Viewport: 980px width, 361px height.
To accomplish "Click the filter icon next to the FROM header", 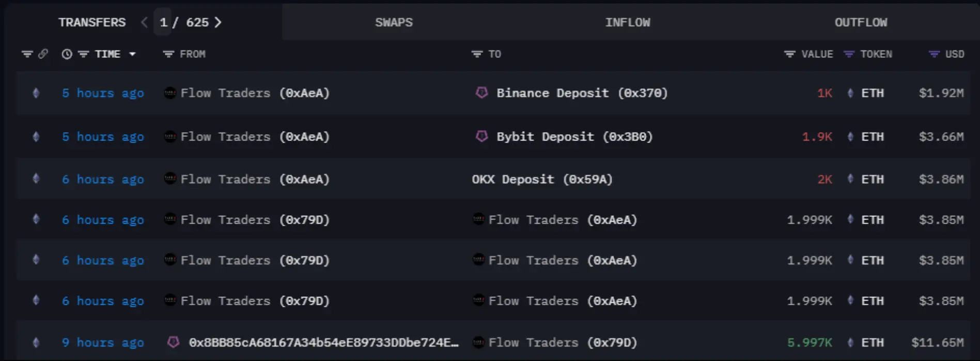I will [x=168, y=54].
